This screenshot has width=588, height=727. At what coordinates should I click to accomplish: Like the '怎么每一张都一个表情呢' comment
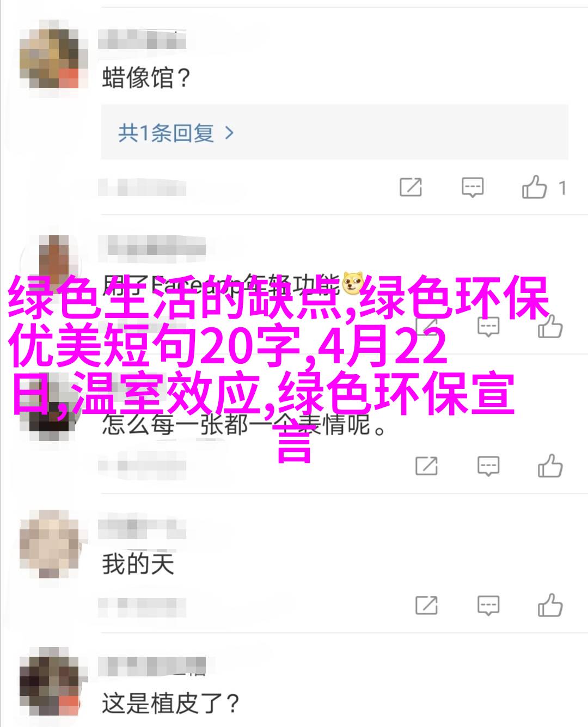(550, 466)
